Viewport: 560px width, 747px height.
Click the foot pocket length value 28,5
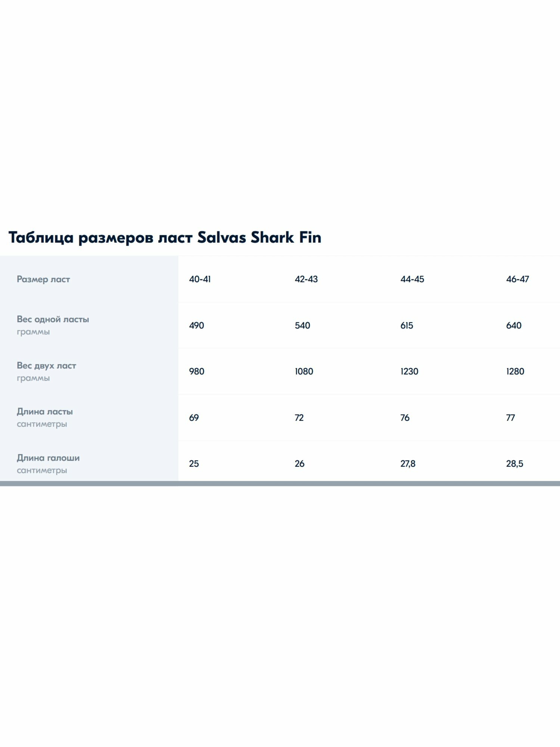[514, 464]
